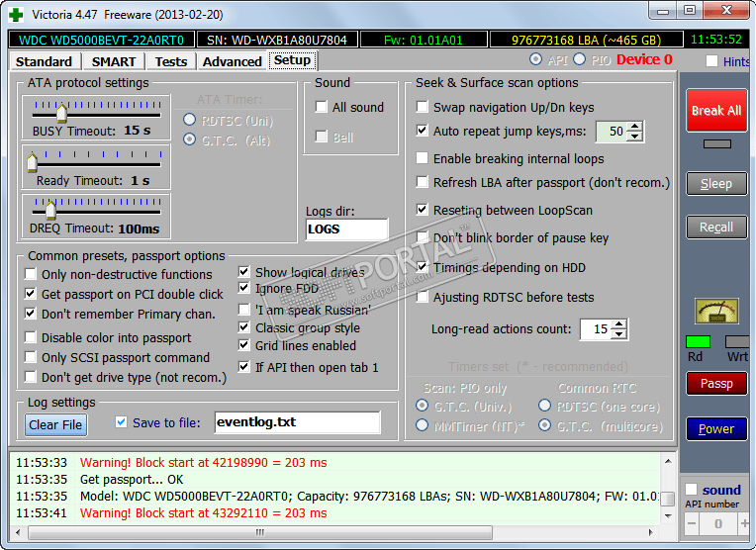Toggle Reseting between LoopScan
The width and height of the screenshot is (756, 550).
(423, 209)
